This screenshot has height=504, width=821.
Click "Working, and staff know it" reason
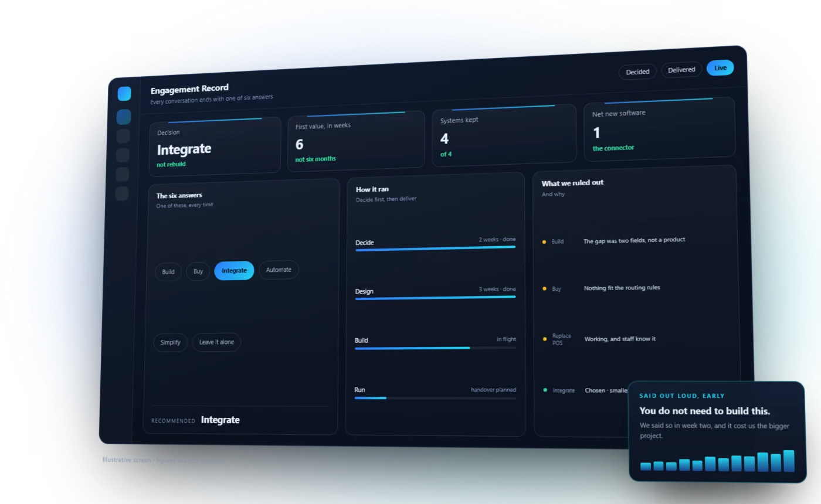point(620,339)
